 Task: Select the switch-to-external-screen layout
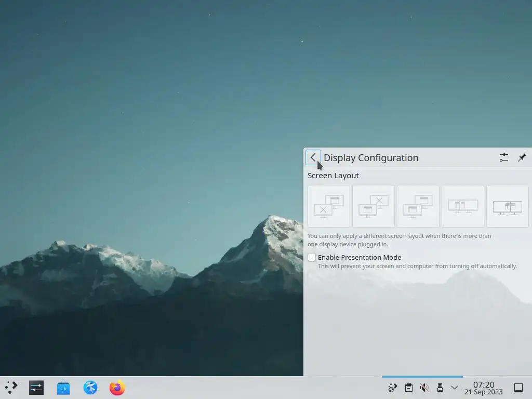(x=329, y=206)
